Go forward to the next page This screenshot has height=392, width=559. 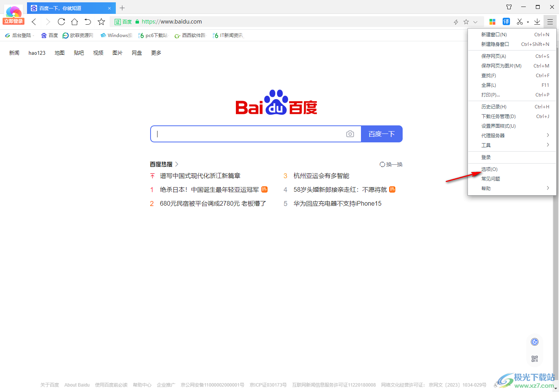click(x=48, y=22)
